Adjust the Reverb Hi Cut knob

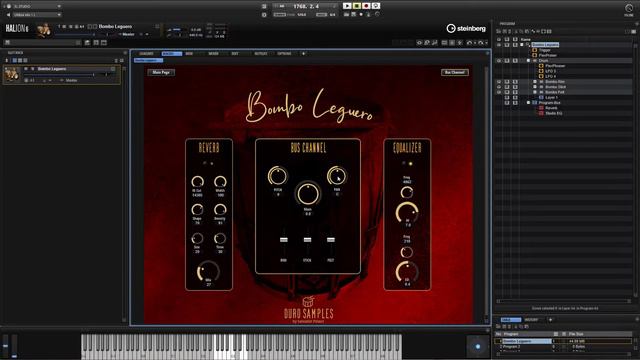198,182
